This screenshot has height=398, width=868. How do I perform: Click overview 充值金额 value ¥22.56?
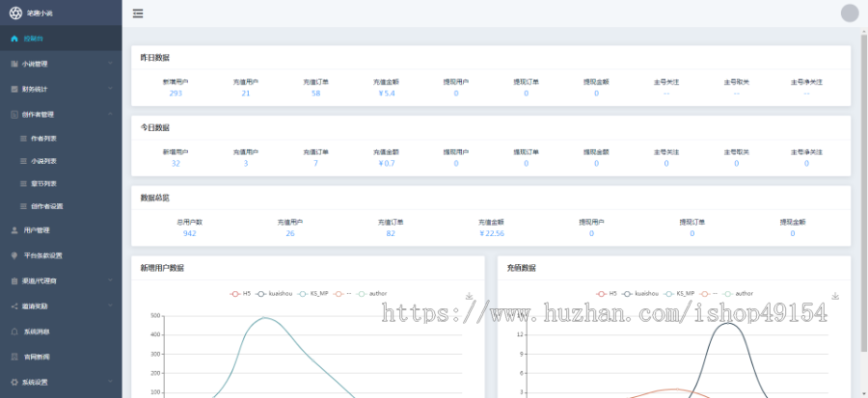pos(492,233)
